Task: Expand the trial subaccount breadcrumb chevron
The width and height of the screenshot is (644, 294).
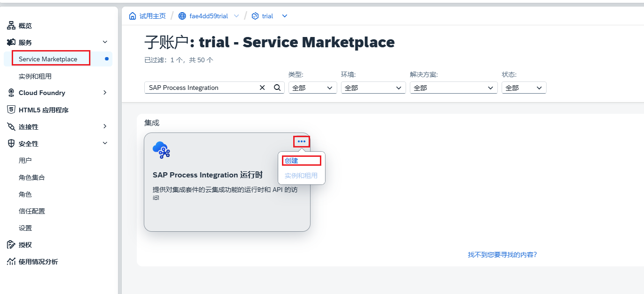Action: click(x=284, y=16)
